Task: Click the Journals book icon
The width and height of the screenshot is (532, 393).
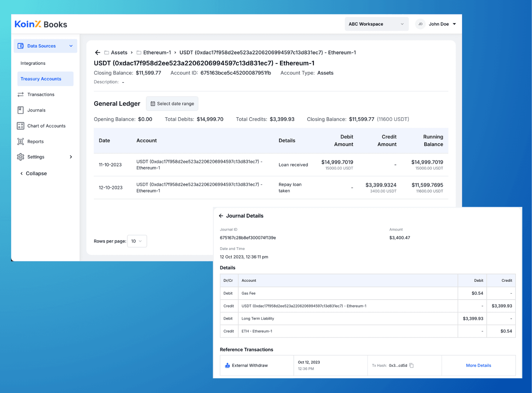Action: tap(21, 110)
